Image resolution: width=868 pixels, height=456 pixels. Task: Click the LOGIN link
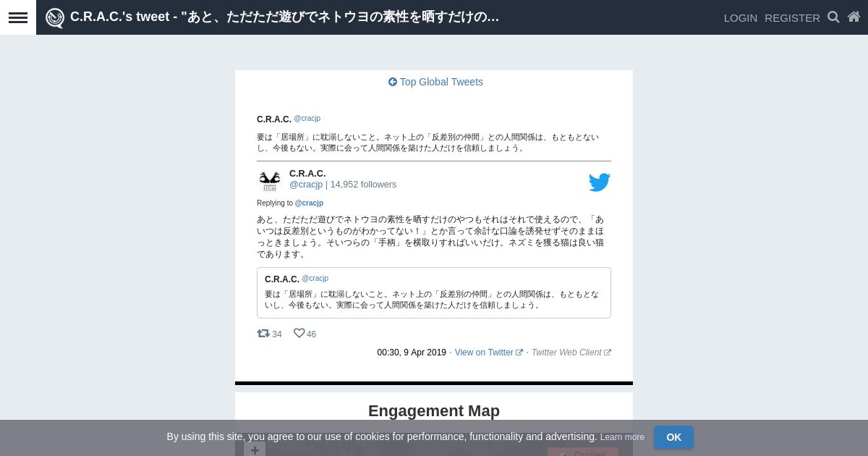pos(741,17)
